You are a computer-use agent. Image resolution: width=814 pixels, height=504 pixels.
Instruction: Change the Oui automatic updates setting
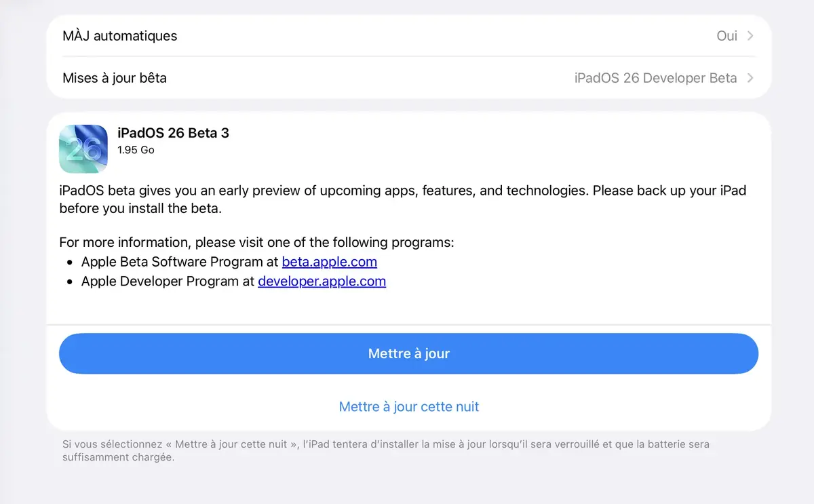pos(726,35)
